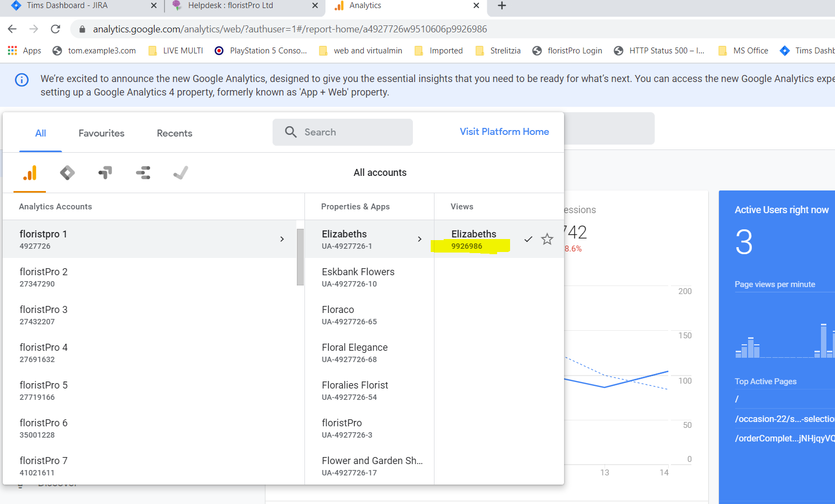This screenshot has height=504, width=835.
Task: Open a new browser tab
Action: tap(502, 5)
